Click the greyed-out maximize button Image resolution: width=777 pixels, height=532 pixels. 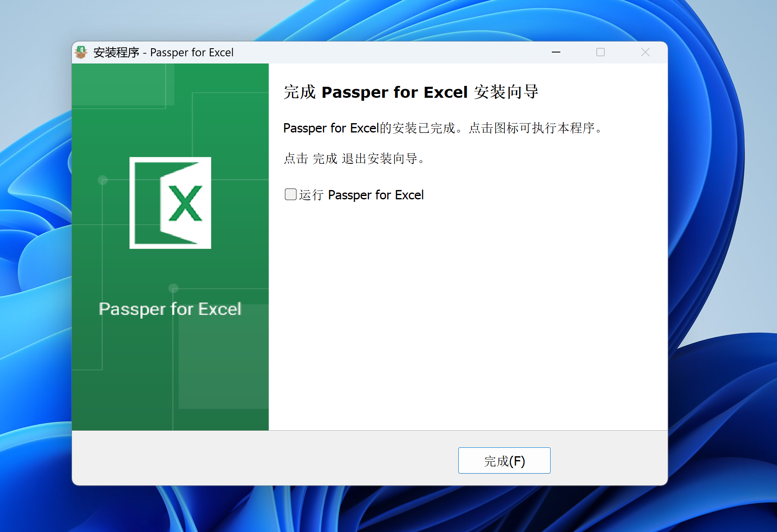point(600,52)
